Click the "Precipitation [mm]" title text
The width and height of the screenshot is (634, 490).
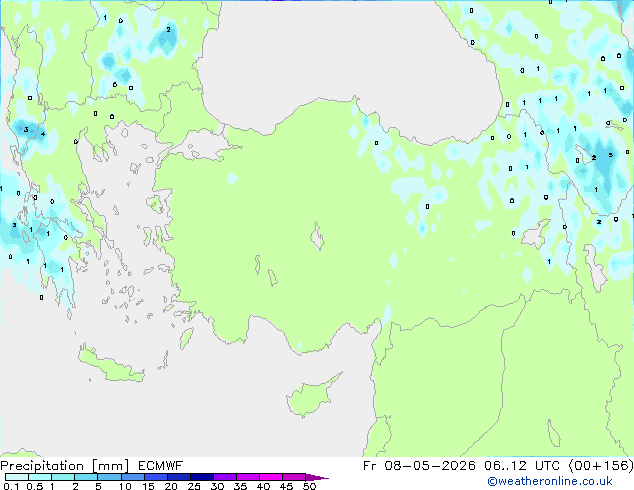coord(64,466)
